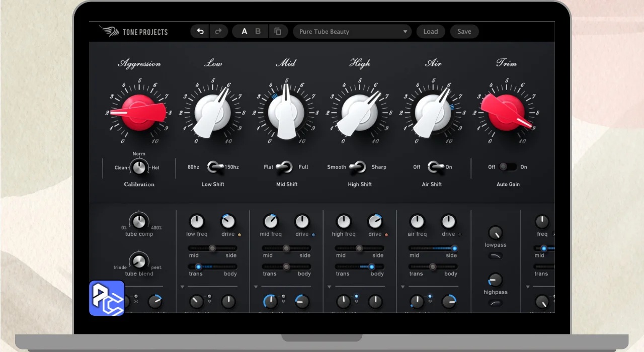Click the blue PC logo badge
This screenshot has height=352, width=644.
coord(107,298)
